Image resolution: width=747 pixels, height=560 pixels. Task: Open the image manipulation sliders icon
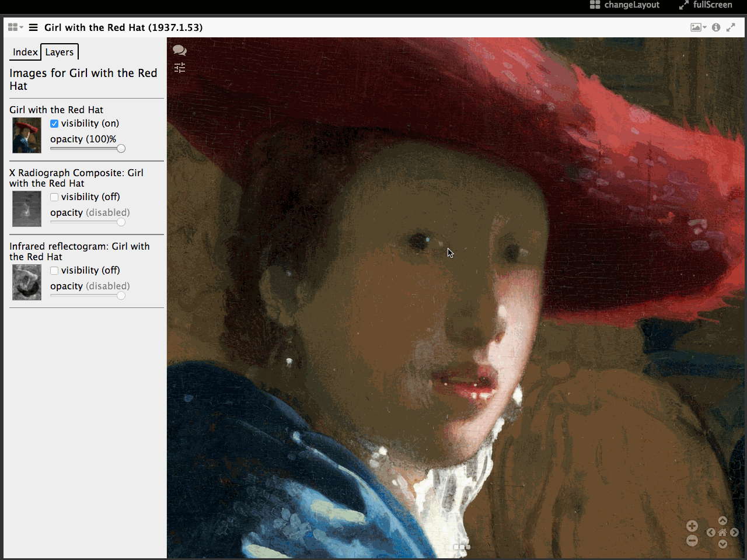(x=180, y=68)
